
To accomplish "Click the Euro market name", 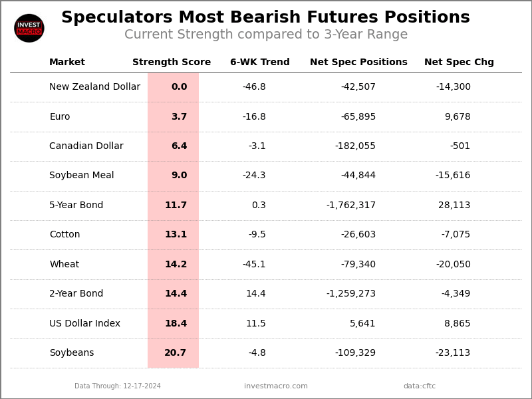I will pyautogui.click(x=60, y=117).
